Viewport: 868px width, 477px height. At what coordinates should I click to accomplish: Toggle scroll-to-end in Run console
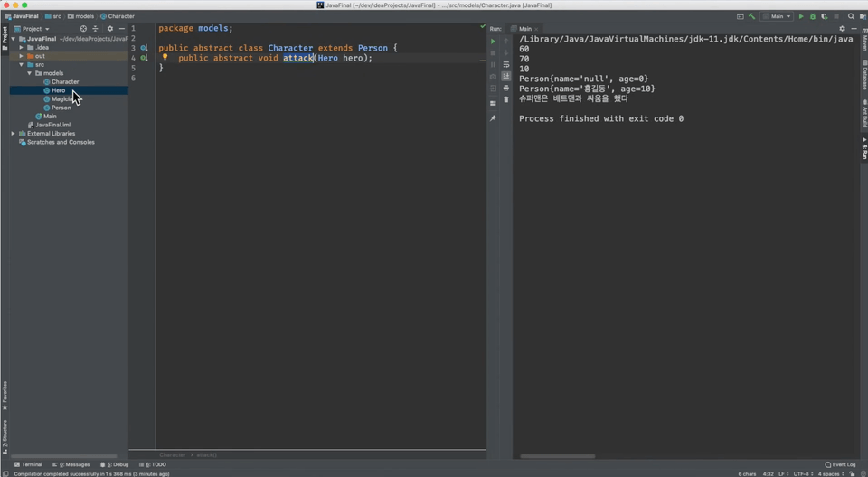[506, 77]
